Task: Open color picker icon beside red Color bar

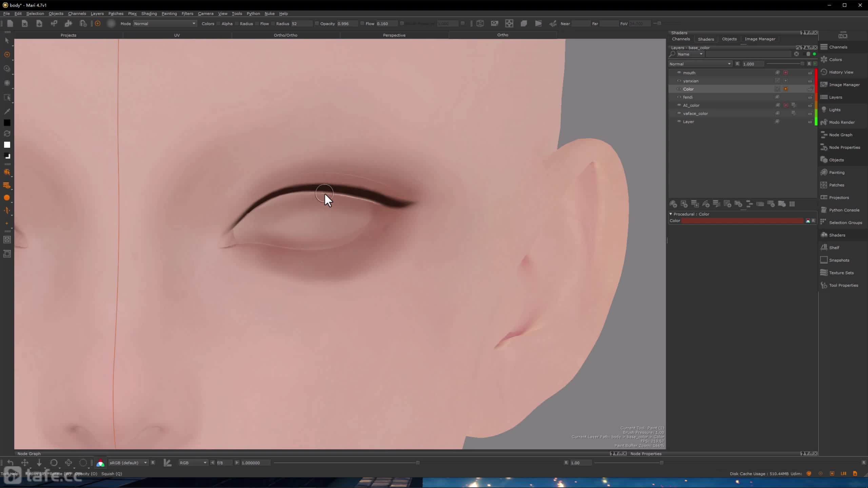Action: coord(808,221)
